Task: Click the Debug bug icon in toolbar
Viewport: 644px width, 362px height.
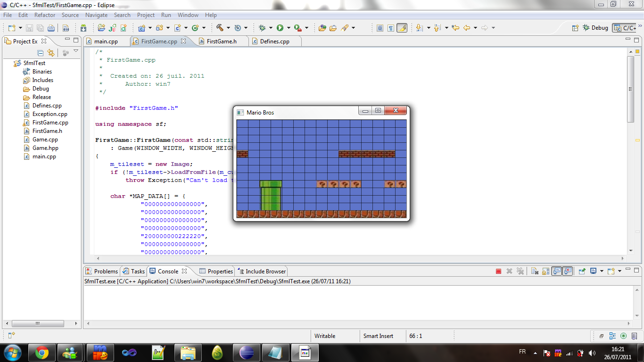Action: tap(262, 28)
